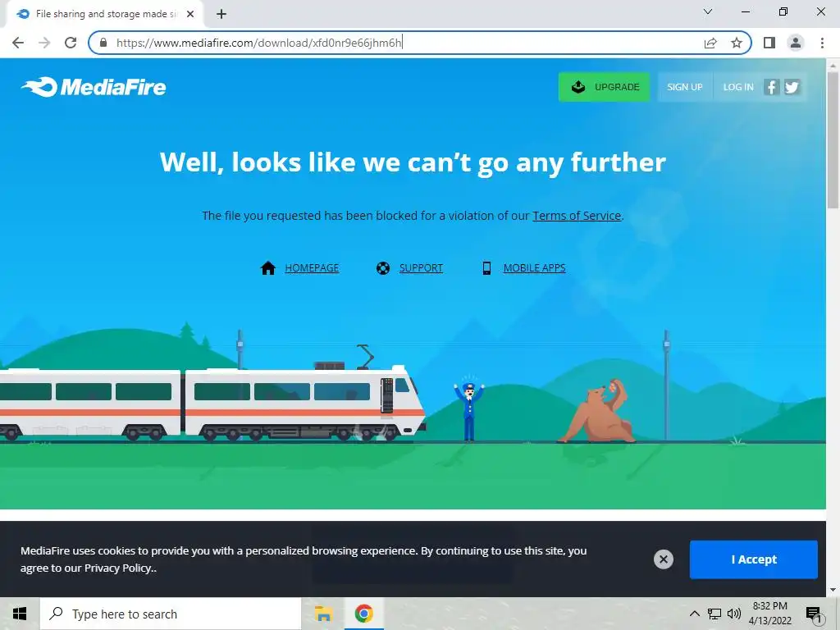This screenshot has height=630, width=840.
Task: Click the page vertical scrollbar thumb
Action: click(x=833, y=140)
